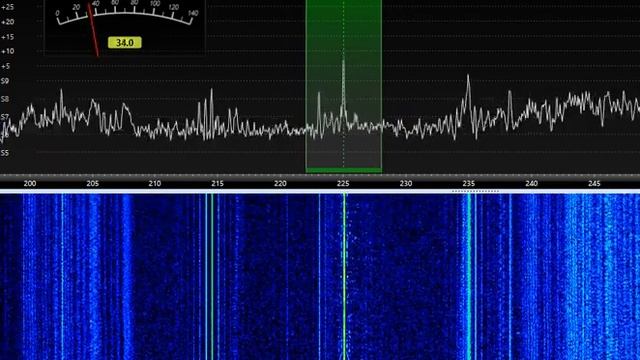The image size is (640, 360).
Task: Click the 230 frequency scale label
Action: (x=406, y=184)
